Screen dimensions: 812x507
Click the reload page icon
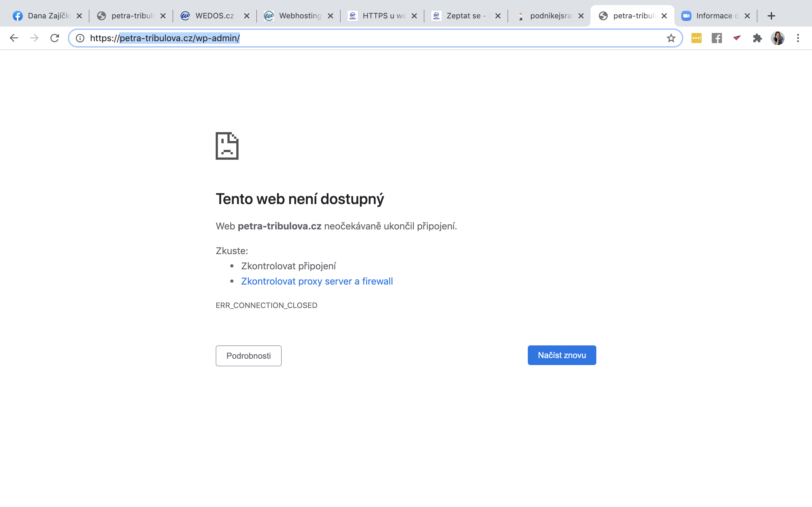(x=55, y=38)
